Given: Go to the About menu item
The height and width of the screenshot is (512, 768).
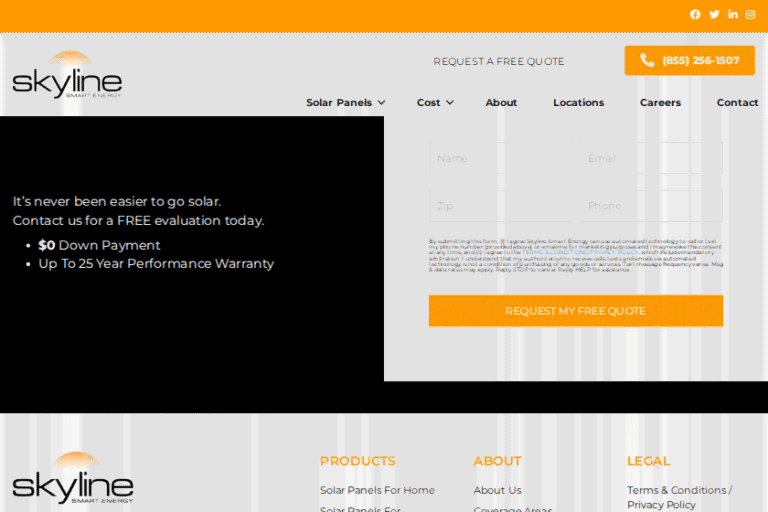Looking at the screenshot, I should click(501, 102).
